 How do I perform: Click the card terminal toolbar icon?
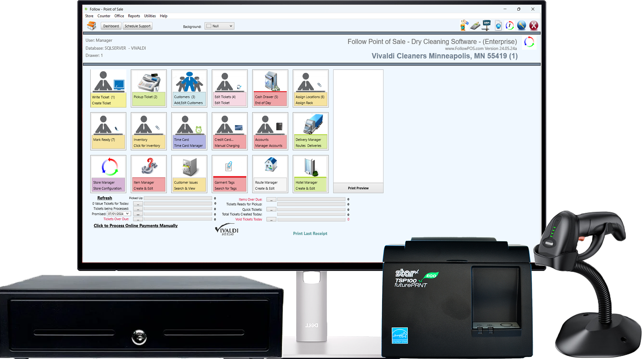click(475, 25)
